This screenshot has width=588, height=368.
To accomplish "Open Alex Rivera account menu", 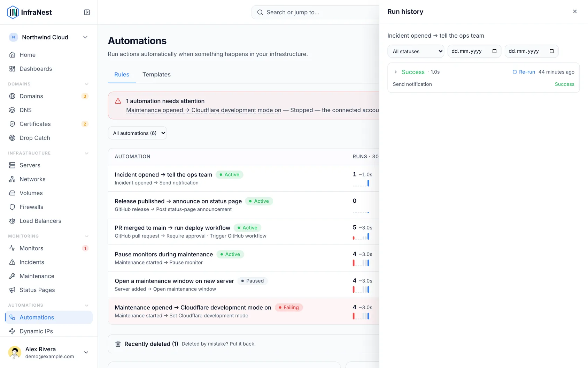I will point(49,352).
